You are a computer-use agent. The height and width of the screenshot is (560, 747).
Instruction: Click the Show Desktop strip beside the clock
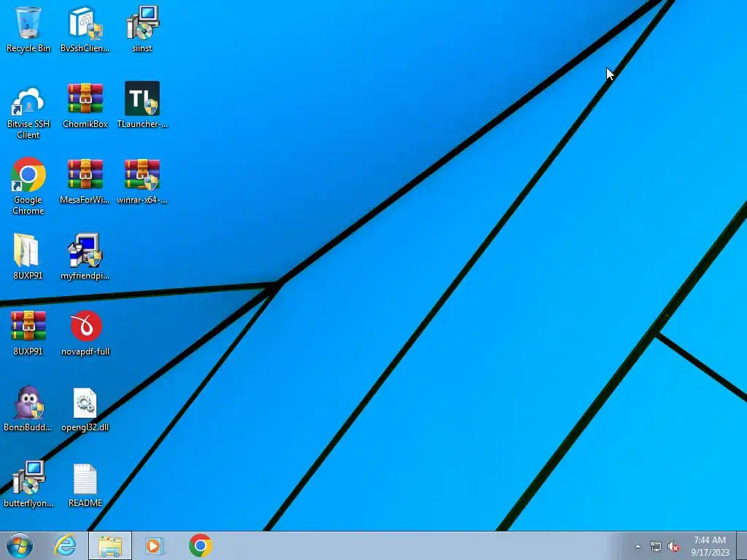741,545
